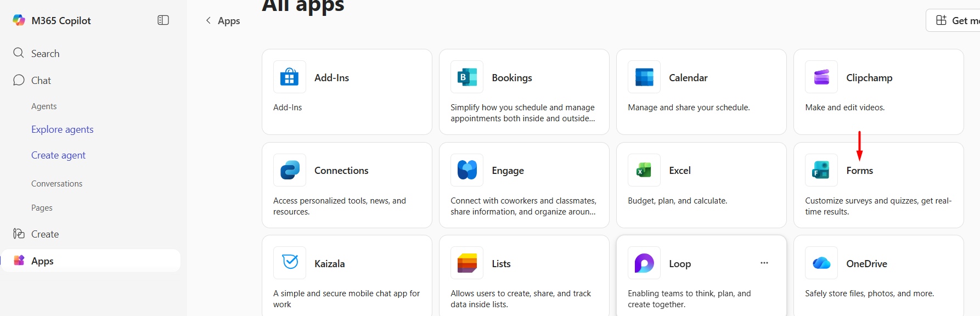Screen dimensions: 980x316
Task: Open Chat in the left navigation
Action: pos(41,80)
